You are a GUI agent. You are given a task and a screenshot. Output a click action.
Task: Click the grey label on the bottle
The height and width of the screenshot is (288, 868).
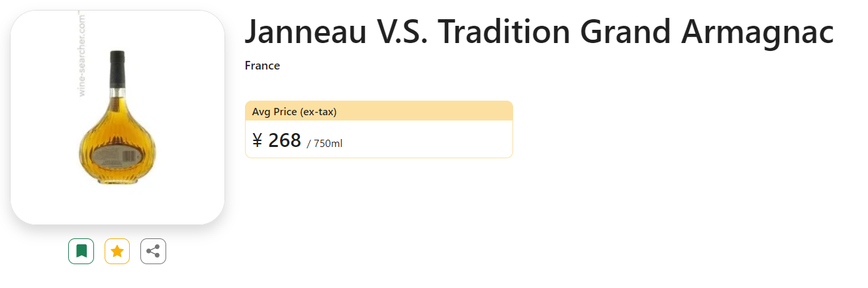click(117, 156)
